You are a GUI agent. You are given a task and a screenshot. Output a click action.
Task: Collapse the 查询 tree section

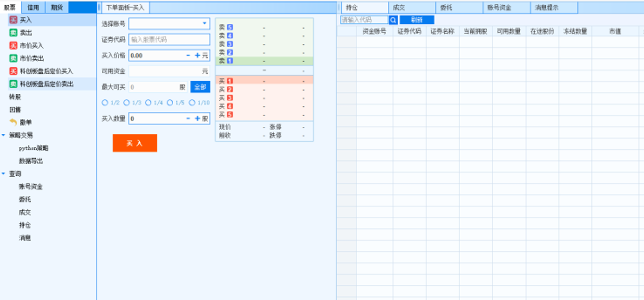(4, 174)
